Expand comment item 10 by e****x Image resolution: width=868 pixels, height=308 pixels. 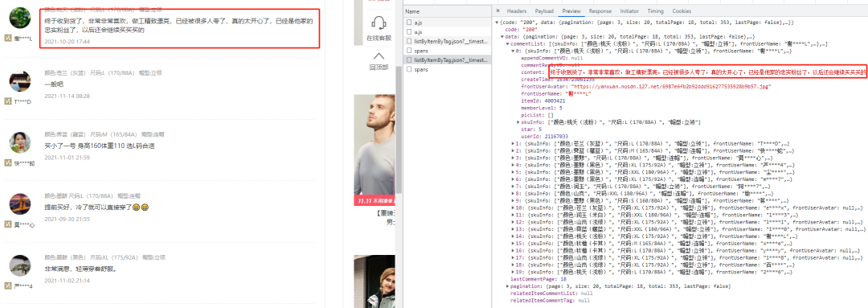click(513, 207)
